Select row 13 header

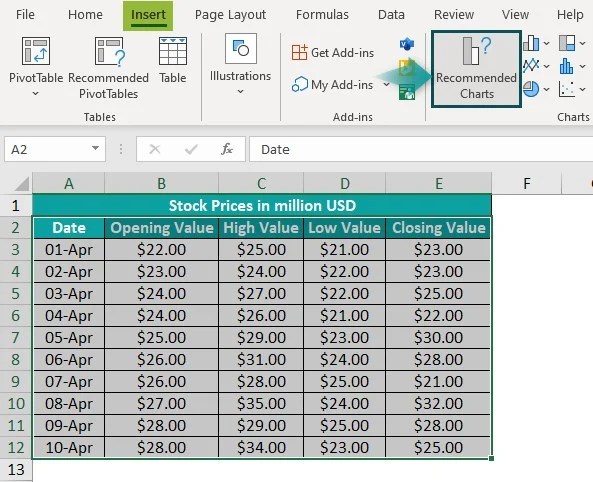16,470
